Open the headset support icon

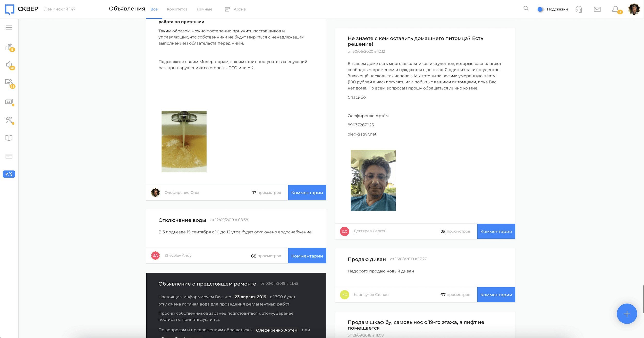pyautogui.click(x=579, y=10)
